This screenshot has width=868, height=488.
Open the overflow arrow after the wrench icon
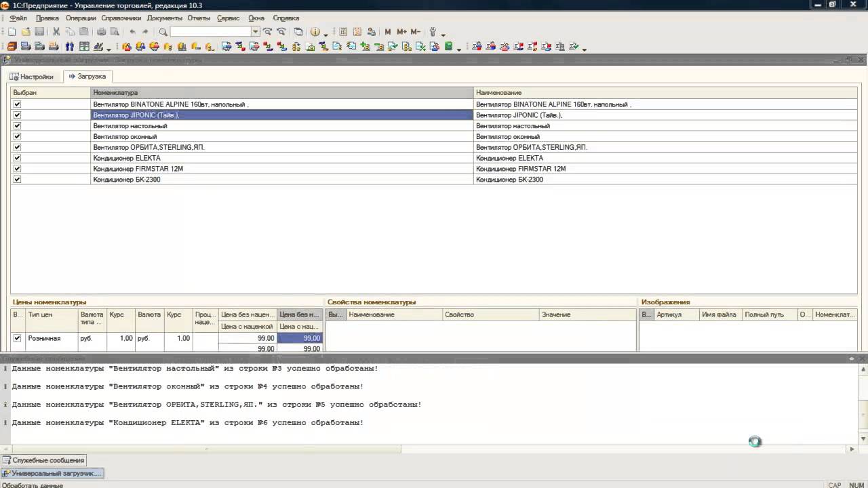tap(443, 34)
